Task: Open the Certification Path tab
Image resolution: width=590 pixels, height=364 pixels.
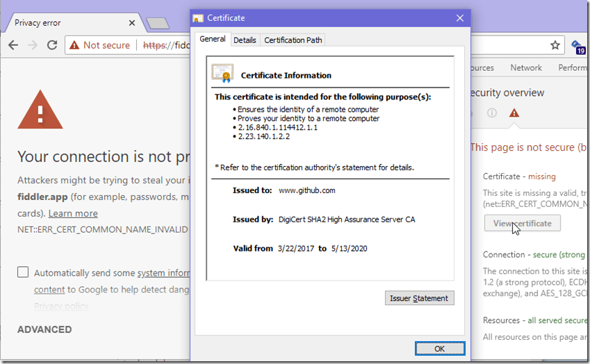Action: 293,40
